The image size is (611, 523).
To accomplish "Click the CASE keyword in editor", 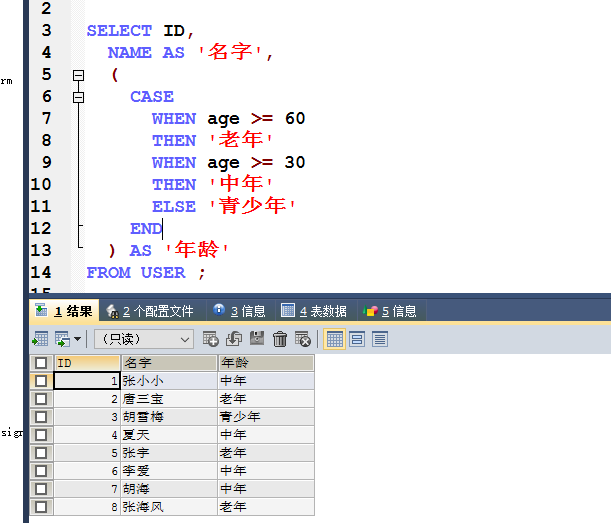I will (152, 97).
